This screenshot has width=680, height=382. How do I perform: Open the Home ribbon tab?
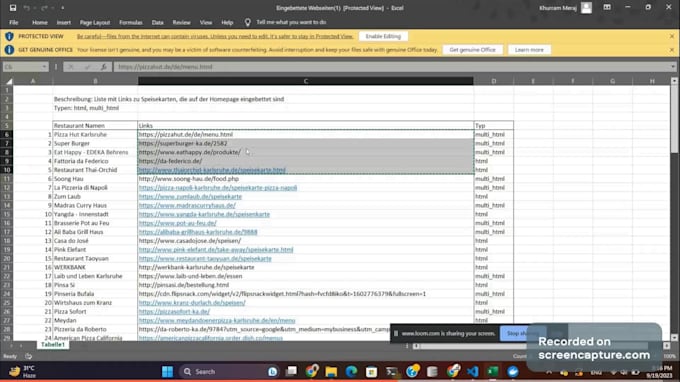pyautogui.click(x=39, y=23)
